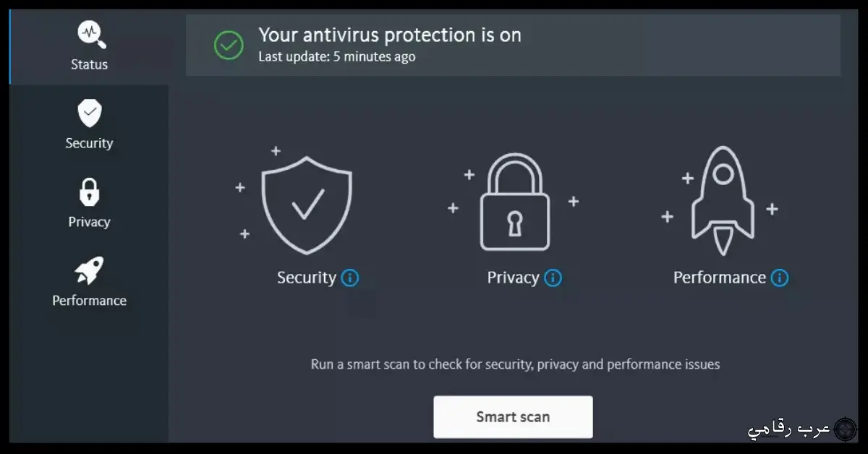
Task: Click the Status magnifier icon in sidebar
Action: (x=90, y=35)
